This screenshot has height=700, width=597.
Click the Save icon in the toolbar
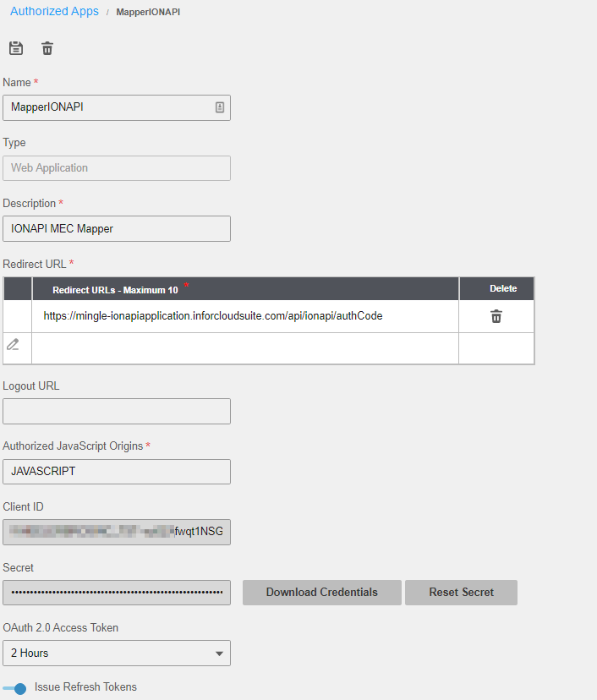tap(16, 48)
